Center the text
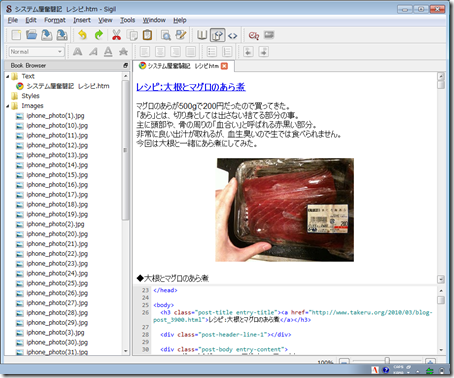The height and width of the screenshot is (378, 454). 160,52
